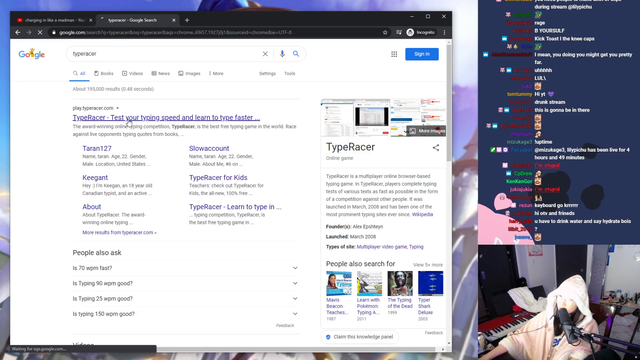Select the All results tab
The image size is (640, 360).
pos(79,73)
